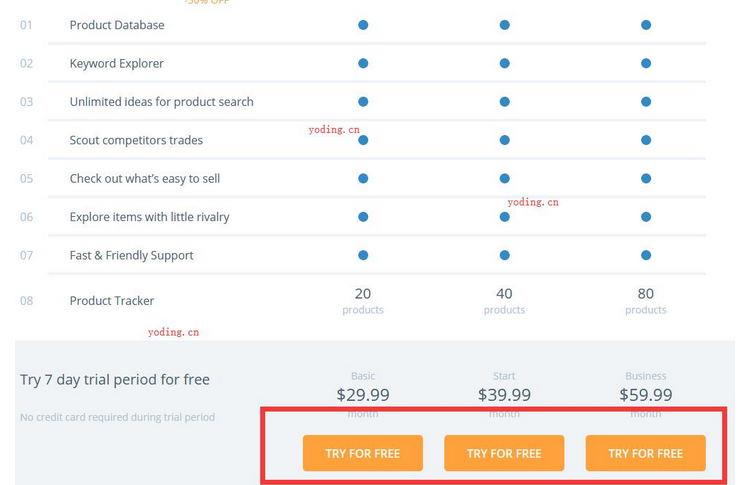Click Keyword Explorer dot in Start column
The height and width of the screenshot is (485, 740).
pos(505,63)
